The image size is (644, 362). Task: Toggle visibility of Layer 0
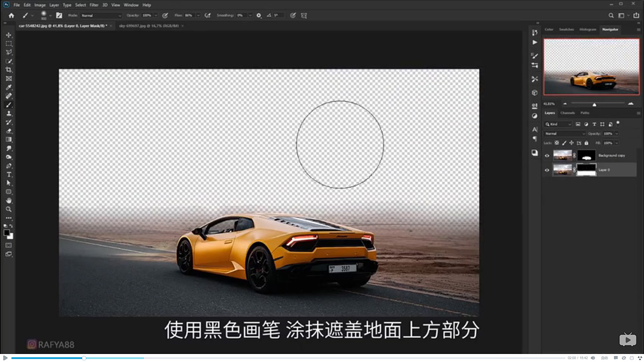point(547,170)
